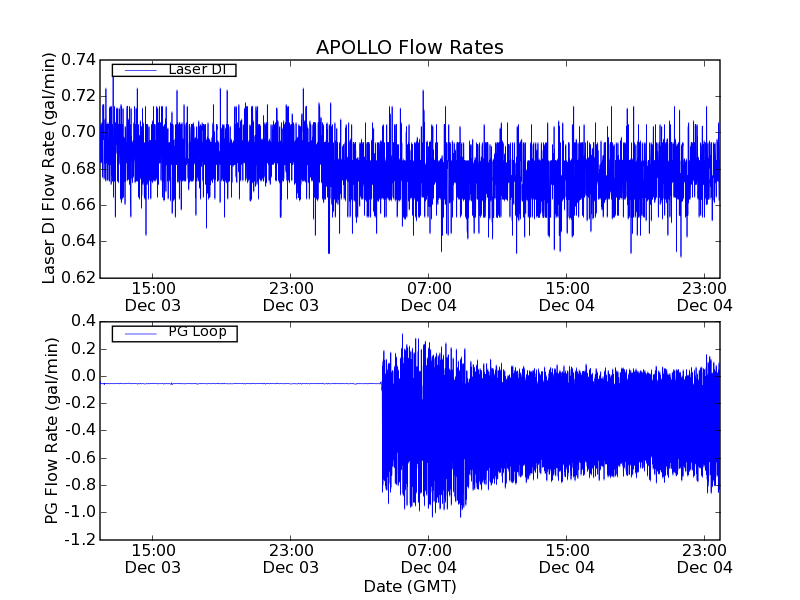Click the 0.4 tick label on bottom plot
800x600 pixels.
[84, 321]
